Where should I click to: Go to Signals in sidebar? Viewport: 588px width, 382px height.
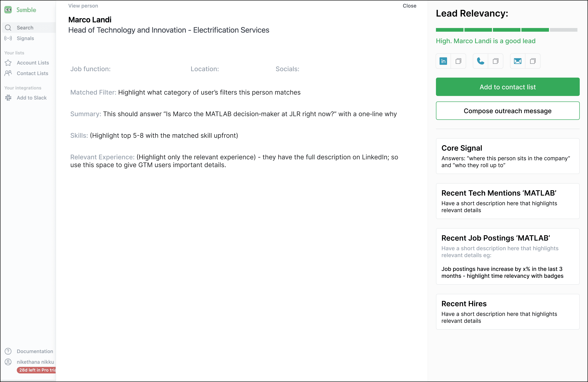point(25,38)
